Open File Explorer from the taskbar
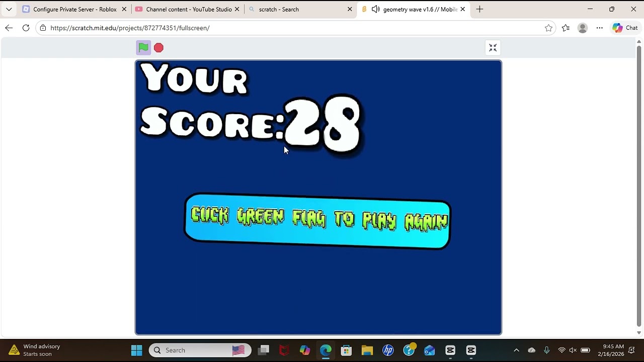 [367, 350]
